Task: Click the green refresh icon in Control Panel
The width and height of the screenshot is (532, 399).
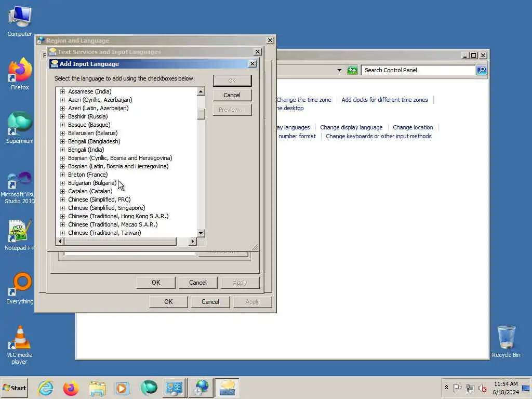Action: click(x=352, y=70)
